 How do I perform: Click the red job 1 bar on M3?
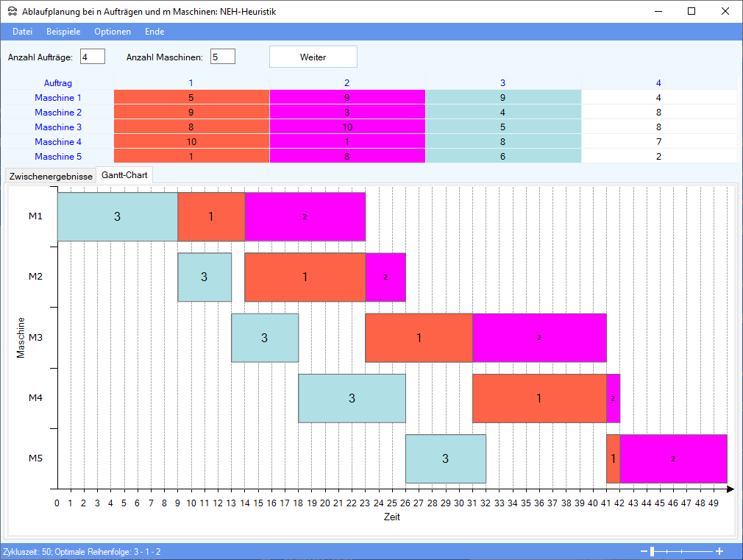[419, 338]
